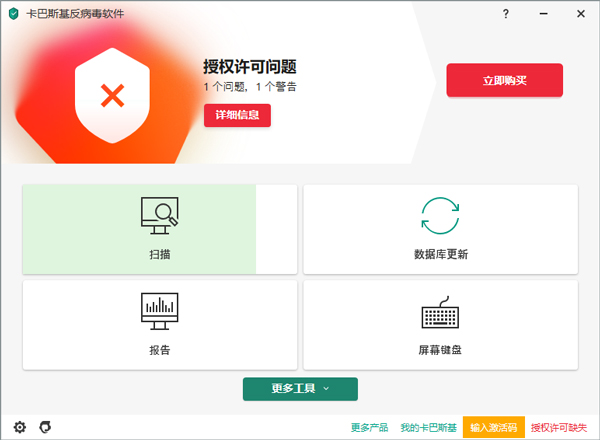Open the 我的卡巴斯基 link
Screen dimensions: 600x440
pos(429,427)
